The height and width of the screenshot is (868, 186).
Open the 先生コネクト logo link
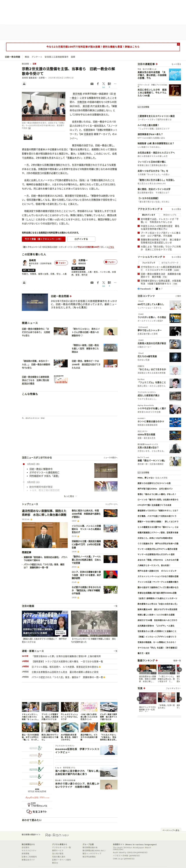(x=37, y=811)
